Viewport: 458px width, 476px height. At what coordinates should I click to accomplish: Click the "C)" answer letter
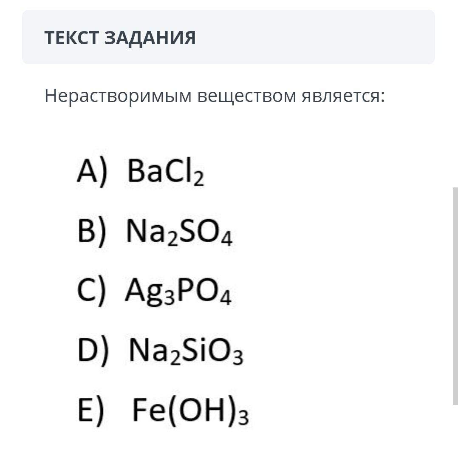click(x=91, y=292)
